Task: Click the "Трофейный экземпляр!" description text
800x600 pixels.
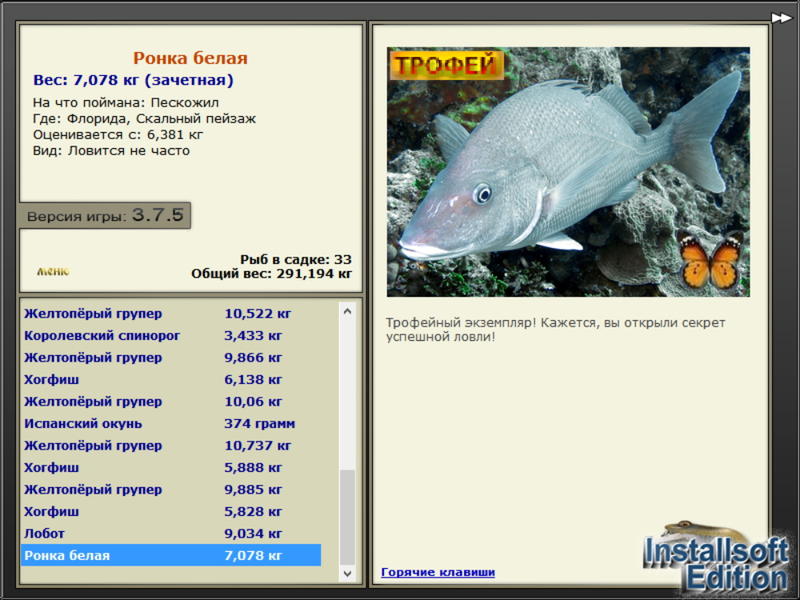Action: coord(555,330)
